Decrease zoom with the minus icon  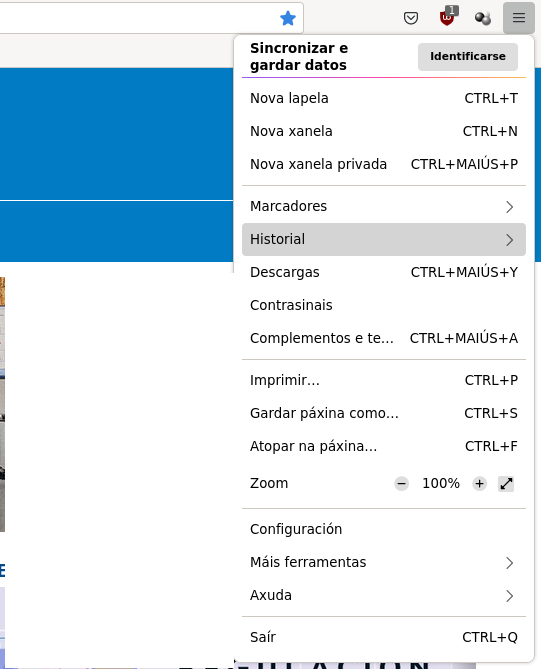tap(401, 483)
